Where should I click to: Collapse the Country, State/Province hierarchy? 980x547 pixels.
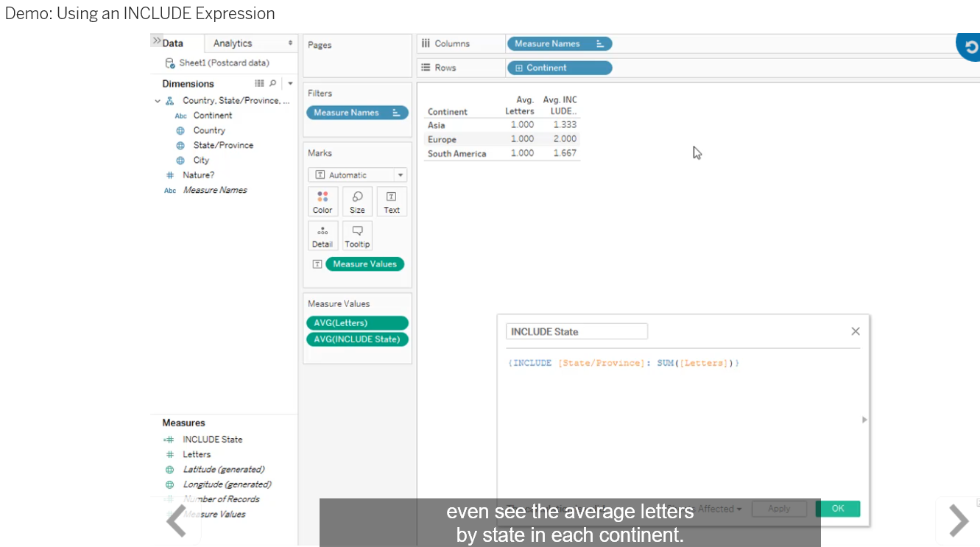(x=158, y=101)
